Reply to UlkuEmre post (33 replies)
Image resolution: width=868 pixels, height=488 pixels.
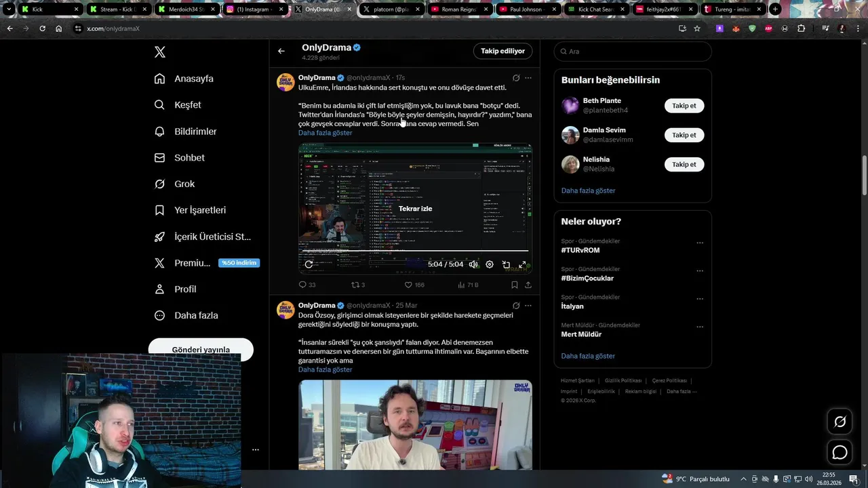point(307,285)
